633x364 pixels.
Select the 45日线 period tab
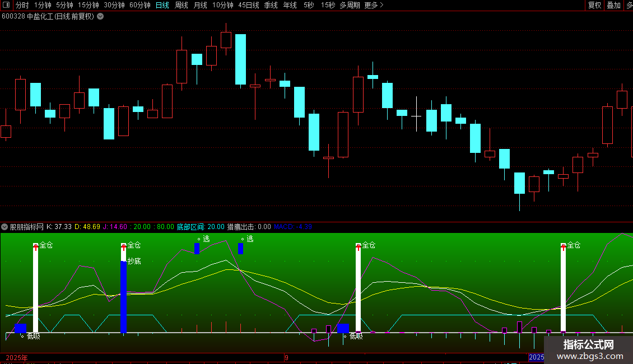pyautogui.click(x=249, y=5)
